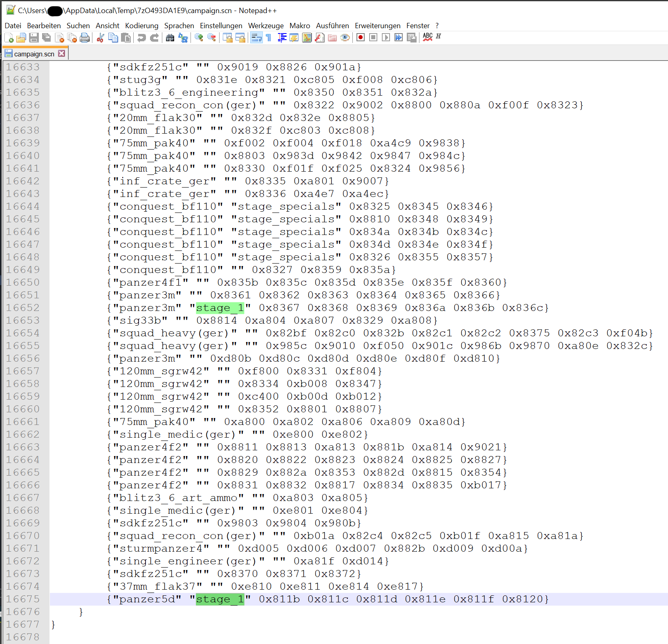Open the Datei menu

pyautogui.click(x=13, y=26)
